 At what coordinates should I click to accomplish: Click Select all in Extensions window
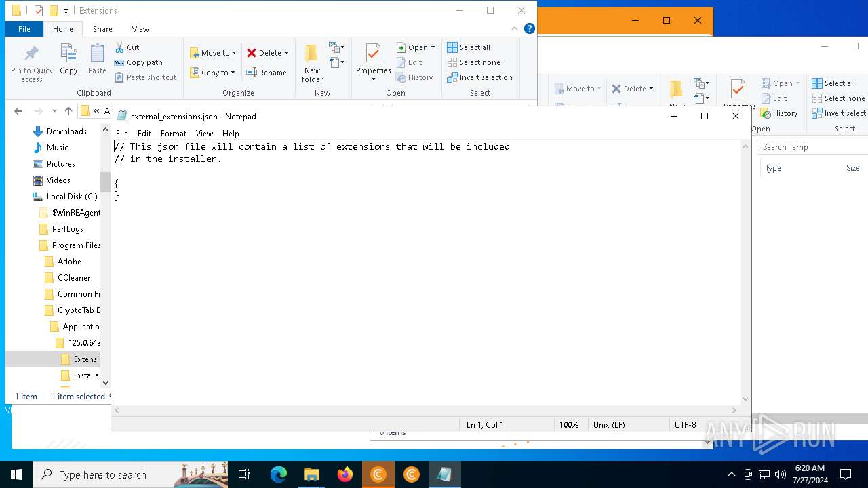469,47
